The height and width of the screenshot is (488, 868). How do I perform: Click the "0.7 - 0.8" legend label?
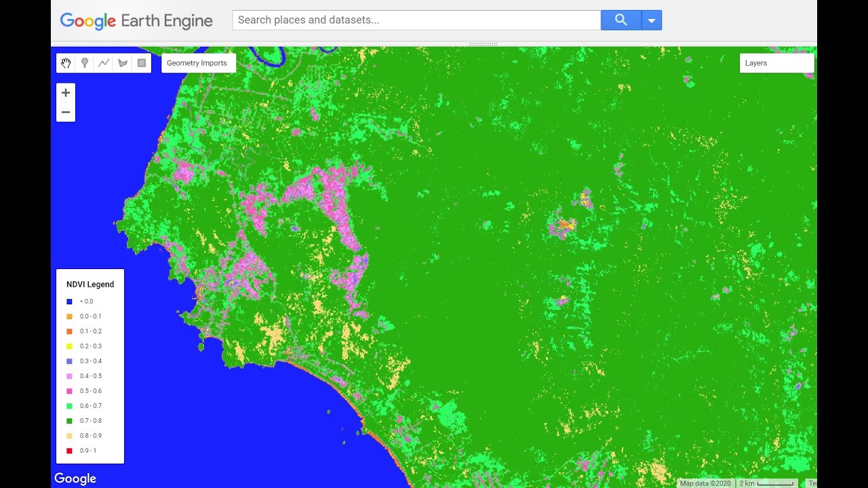coord(90,421)
